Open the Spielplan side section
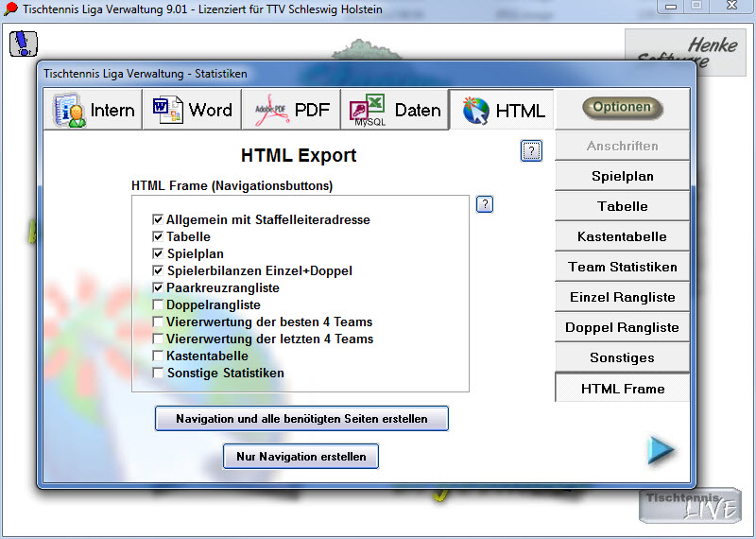The height and width of the screenshot is (539, 756). click(x=622, y=176)
